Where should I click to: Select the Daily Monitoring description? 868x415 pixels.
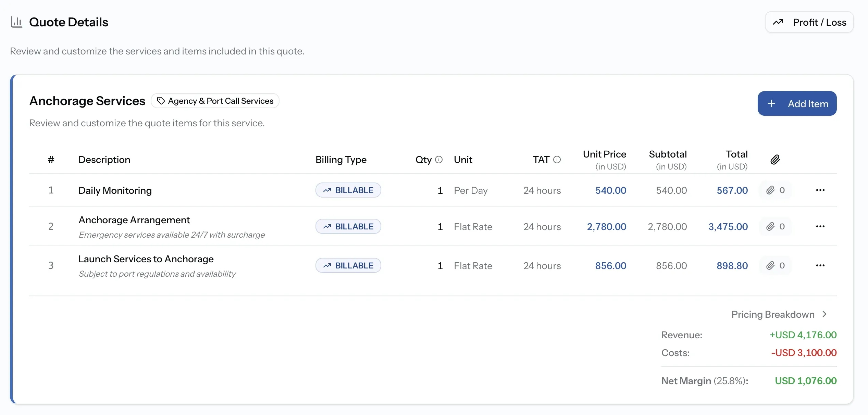(x=115, y=190)
